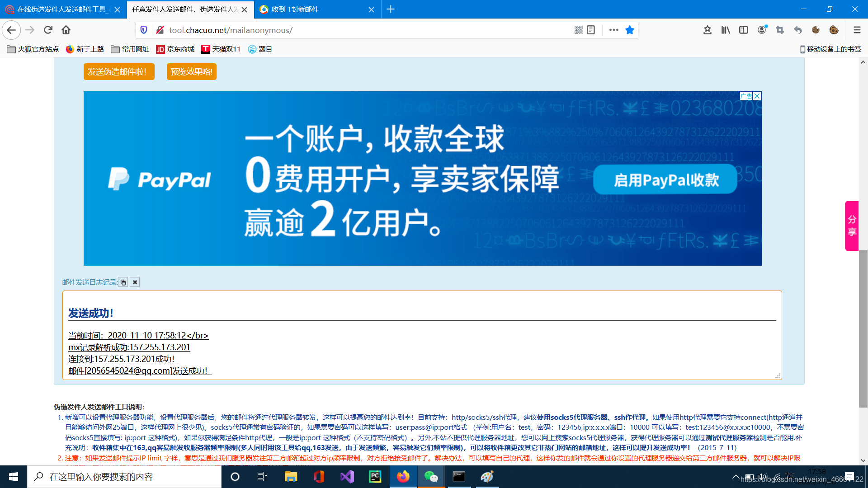The image size is (868, 488).
Task: Click the address bar URL field
Action: [x=366, y=30]
